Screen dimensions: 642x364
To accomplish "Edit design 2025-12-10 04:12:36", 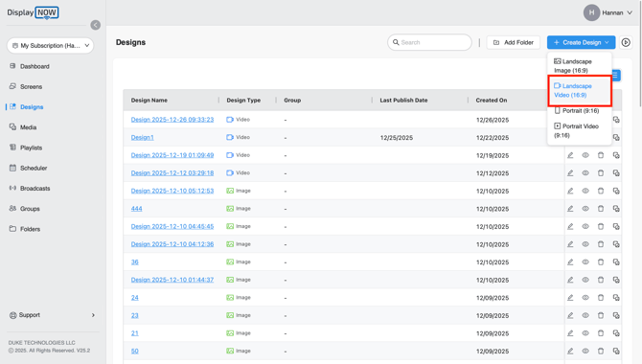I will click(570, 244).
